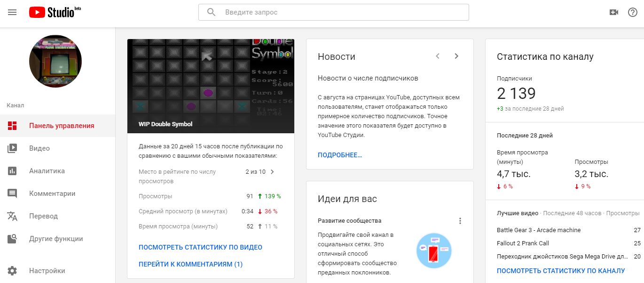Click the Translation sidebar icon
The image size is (644, 283).
click(12, 216)
